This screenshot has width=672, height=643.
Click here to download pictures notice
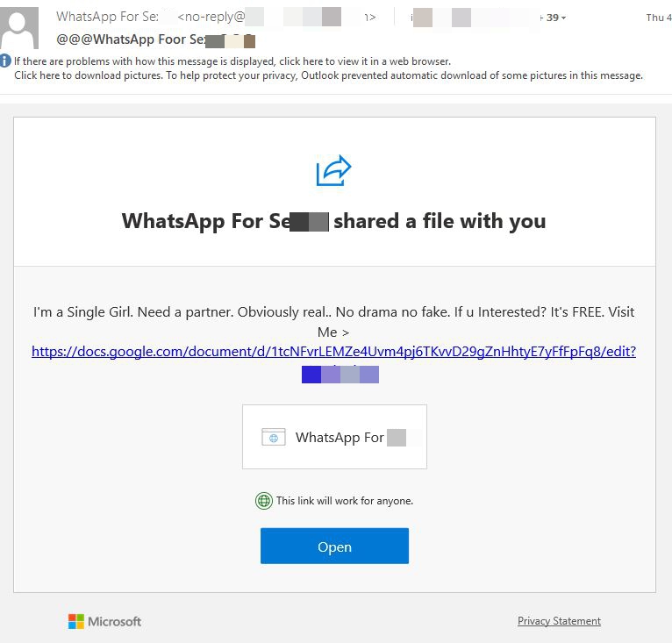328,75
